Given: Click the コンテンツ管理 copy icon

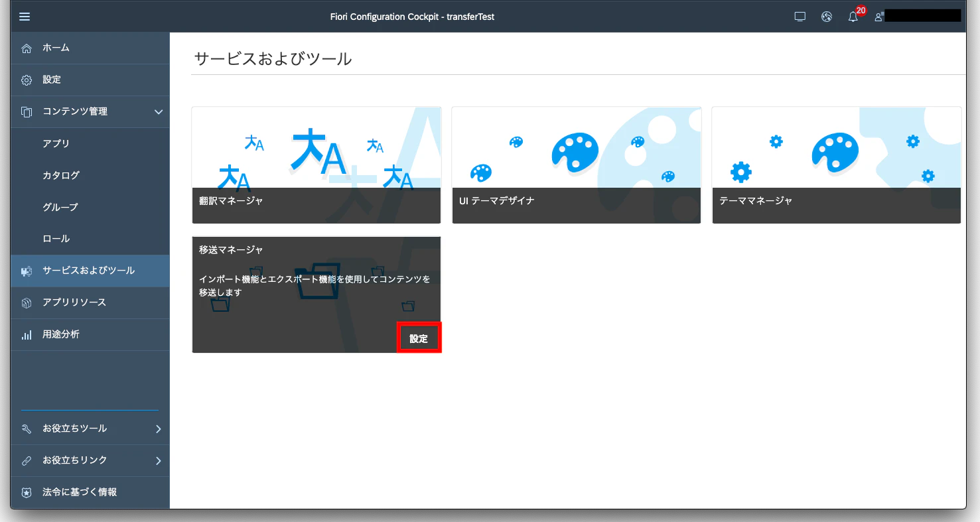Looking at the screenshot, I should click(x=27, y=112).
